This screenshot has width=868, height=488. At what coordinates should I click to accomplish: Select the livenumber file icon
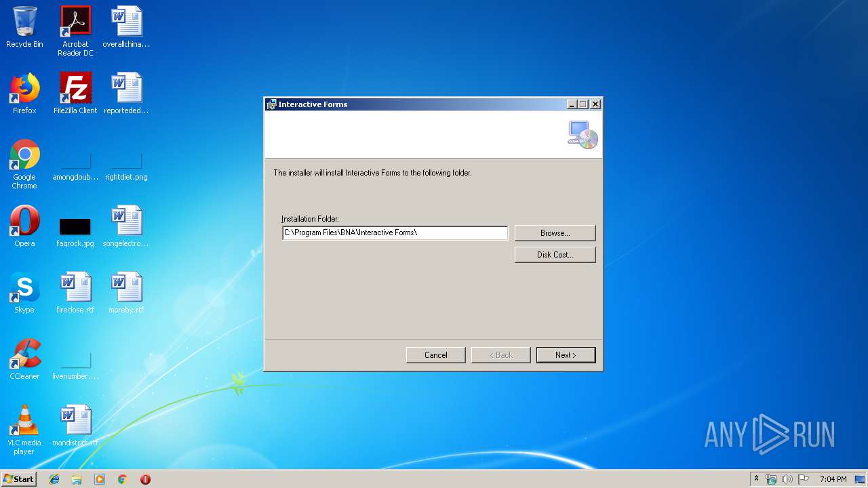click(75, 365)
